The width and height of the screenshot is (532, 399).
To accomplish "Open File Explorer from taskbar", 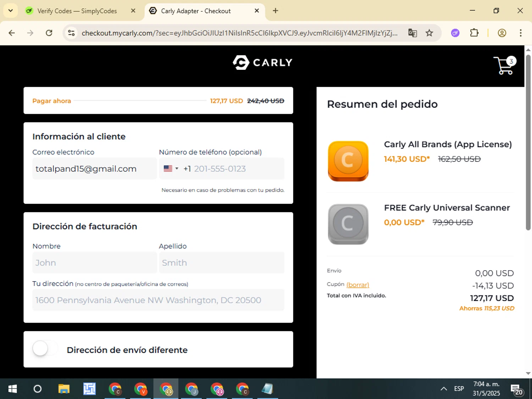I will [64, 389].
